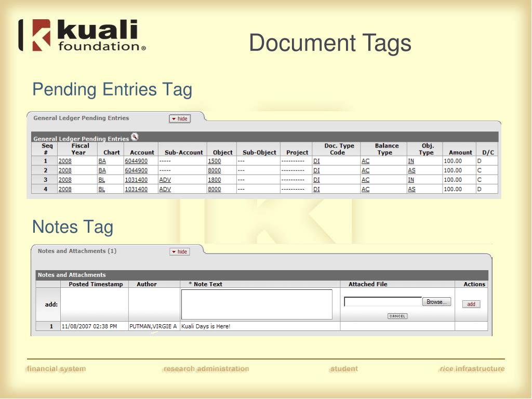Click the lookup magnifier icon beside General Ledger Pending Entries
This screenshot has height=399, width=532.
click(135, 137)
